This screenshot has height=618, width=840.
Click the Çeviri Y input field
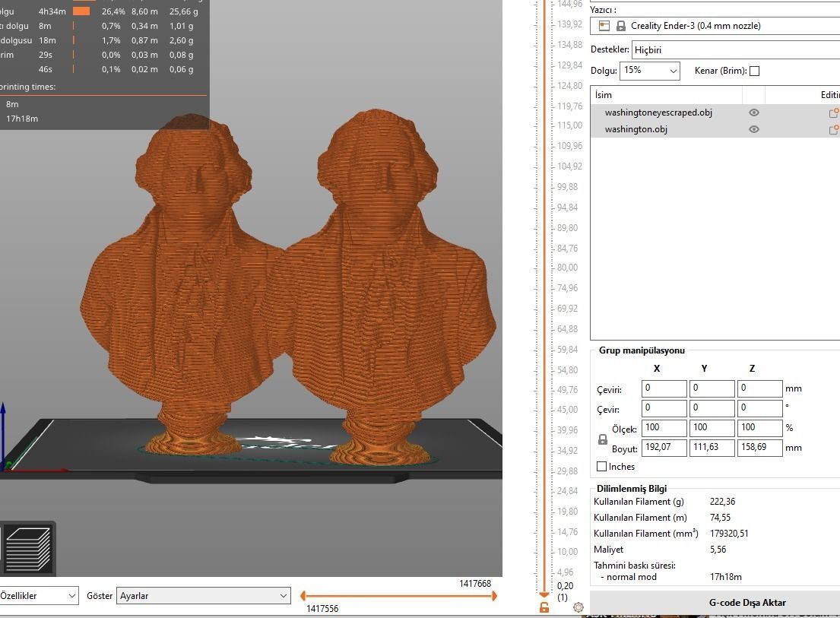coord(712,388)
